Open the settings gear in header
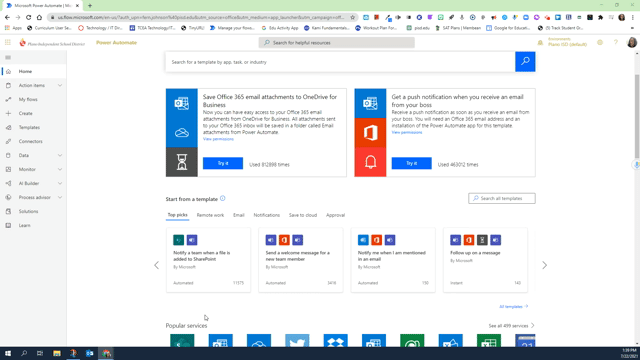This screenshot has height=360, width=640. tap(600, 42)
